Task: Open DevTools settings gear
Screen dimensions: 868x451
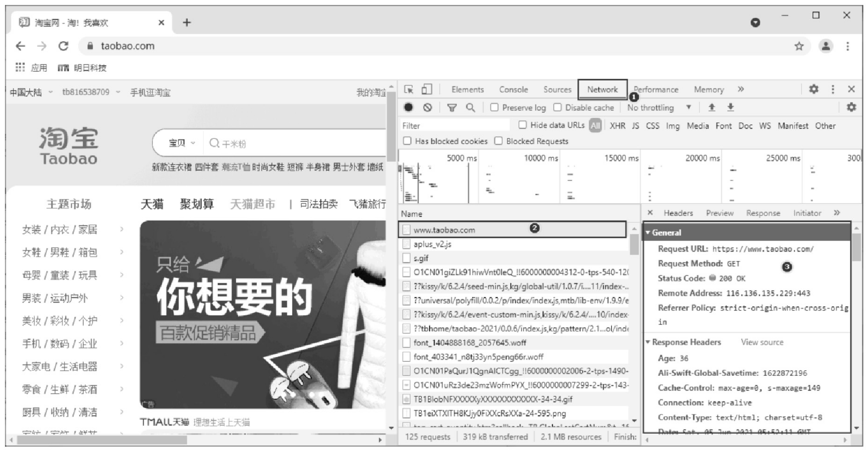Action: point(814,89)
